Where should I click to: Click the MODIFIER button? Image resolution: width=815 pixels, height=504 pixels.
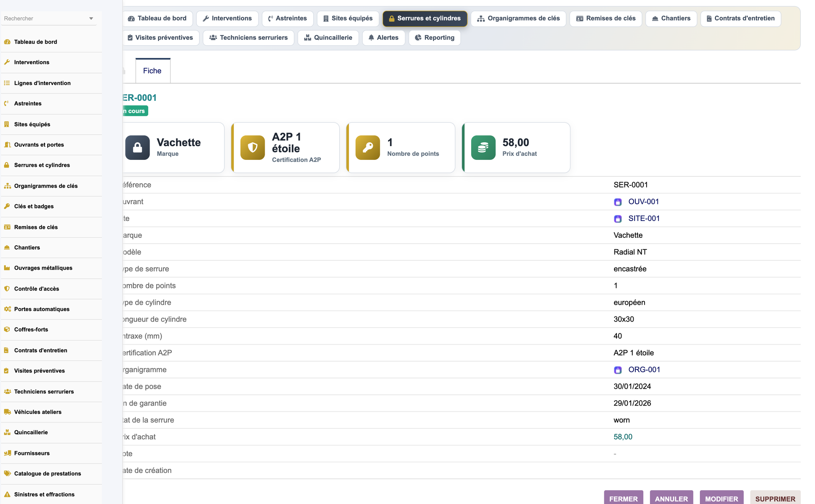coord(722,498)
